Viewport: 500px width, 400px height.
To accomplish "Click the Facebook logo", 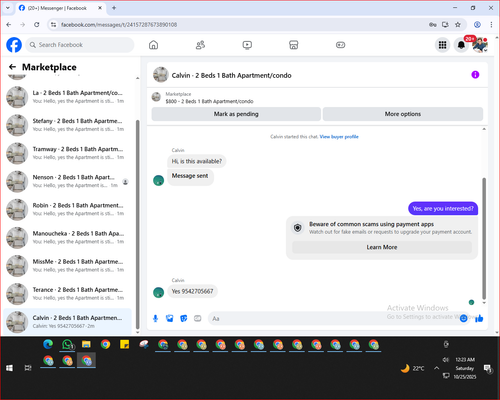I will pyautogui.click(x=14, y=45).
